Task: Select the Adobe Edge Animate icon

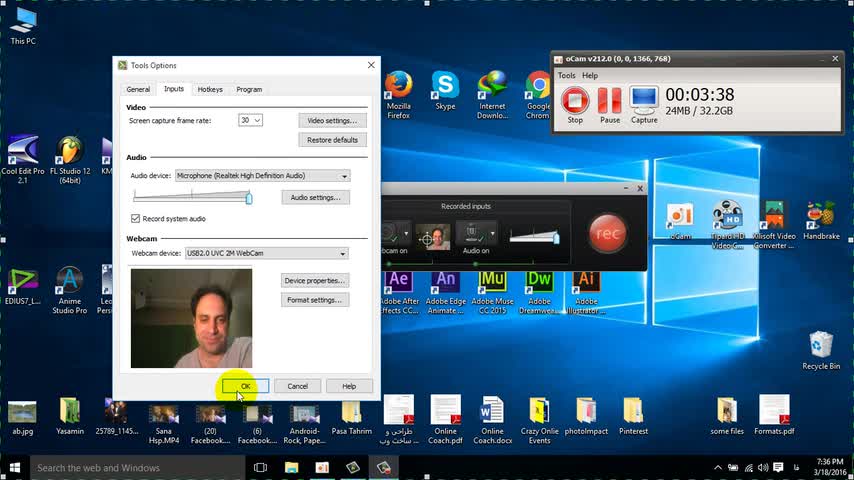Action: coord(446,292)
